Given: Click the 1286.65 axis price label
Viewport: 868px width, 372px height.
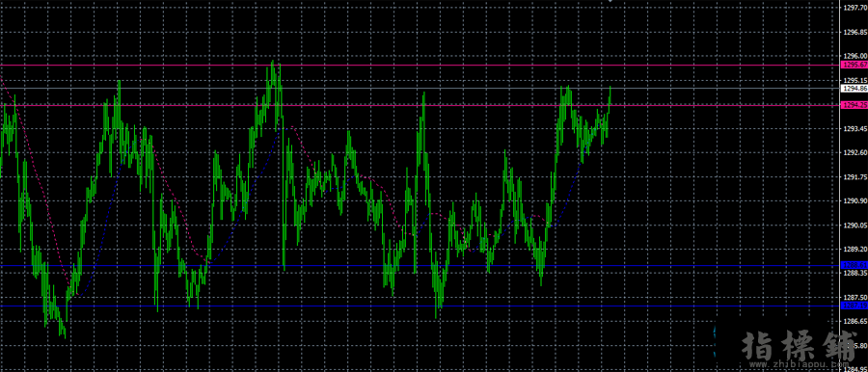Looking at the screenshot, I should 855,321.
